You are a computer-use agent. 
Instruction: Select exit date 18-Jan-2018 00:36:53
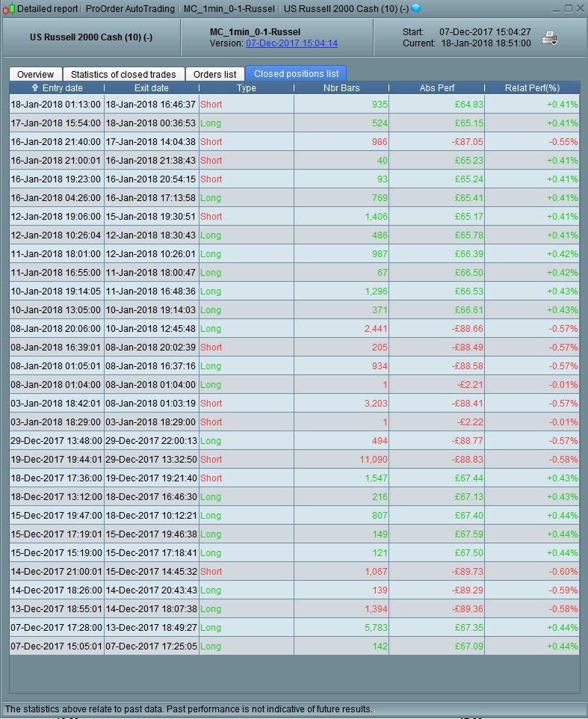(150, 123)
